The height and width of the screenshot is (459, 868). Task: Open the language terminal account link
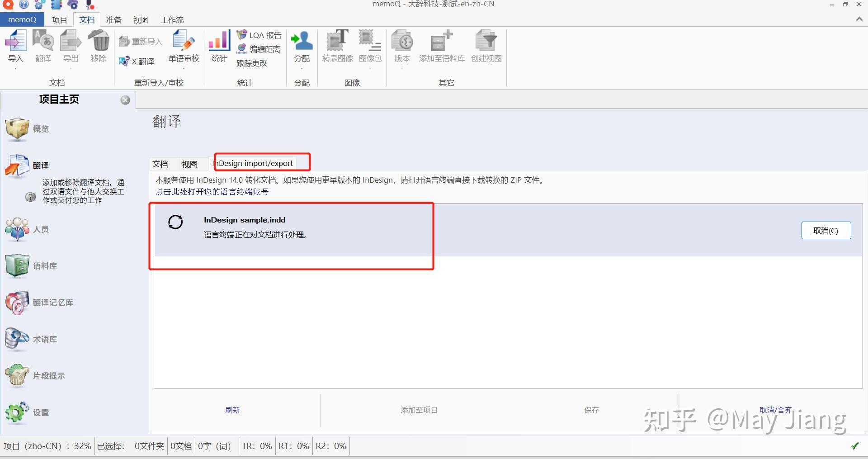tap(212, 191)
